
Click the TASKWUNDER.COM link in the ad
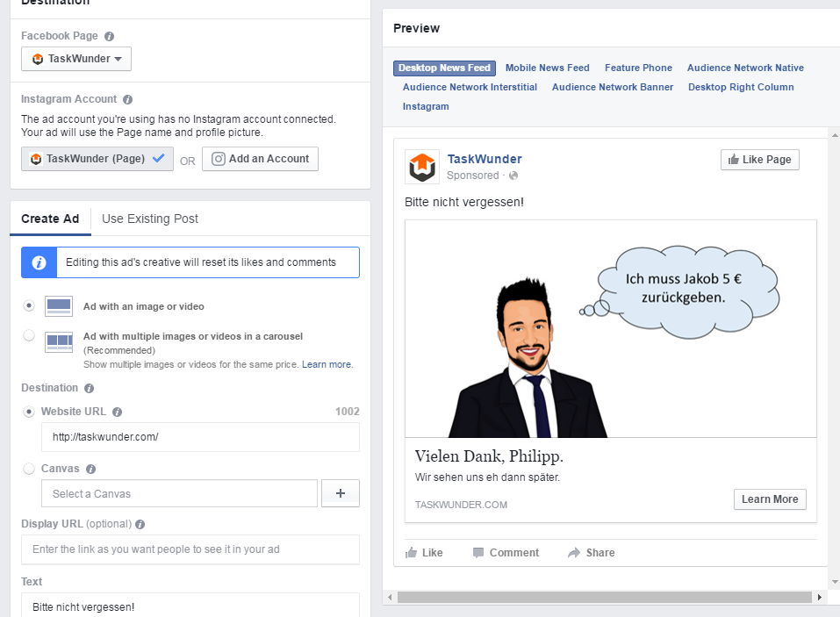461,505
